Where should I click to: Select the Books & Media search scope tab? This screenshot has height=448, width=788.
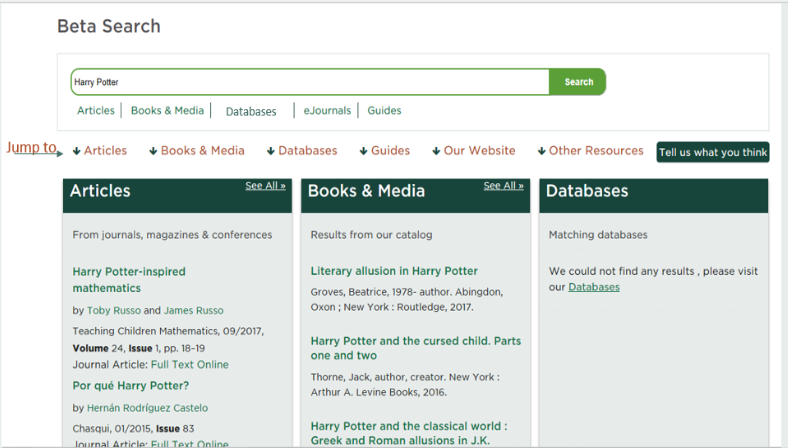point(167,111)
